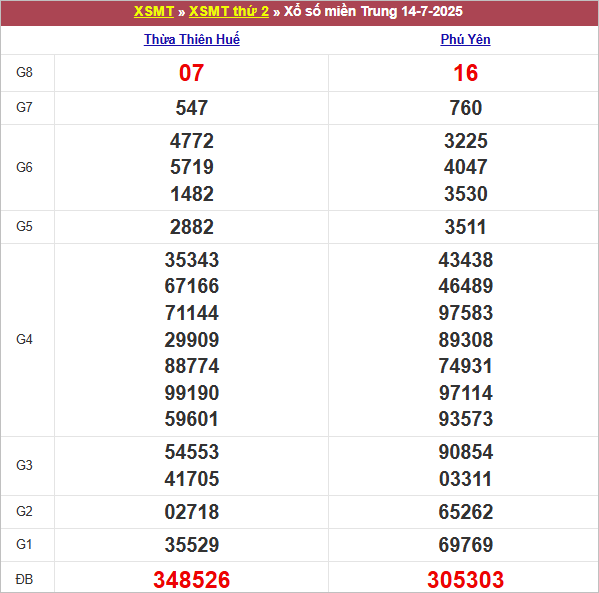The height and width of the screenshot is (593, 599).
Task: Click G4 number 88774
Action: pos(191,366)
